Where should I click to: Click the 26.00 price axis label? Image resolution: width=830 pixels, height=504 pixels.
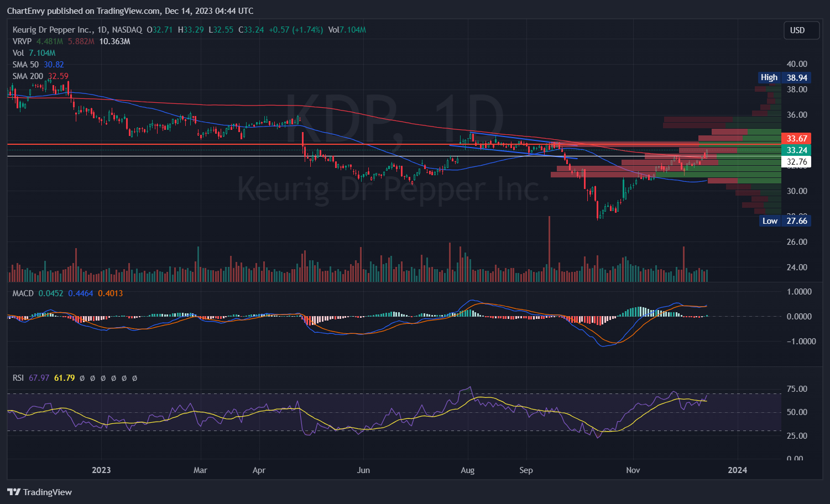(797, 242)
